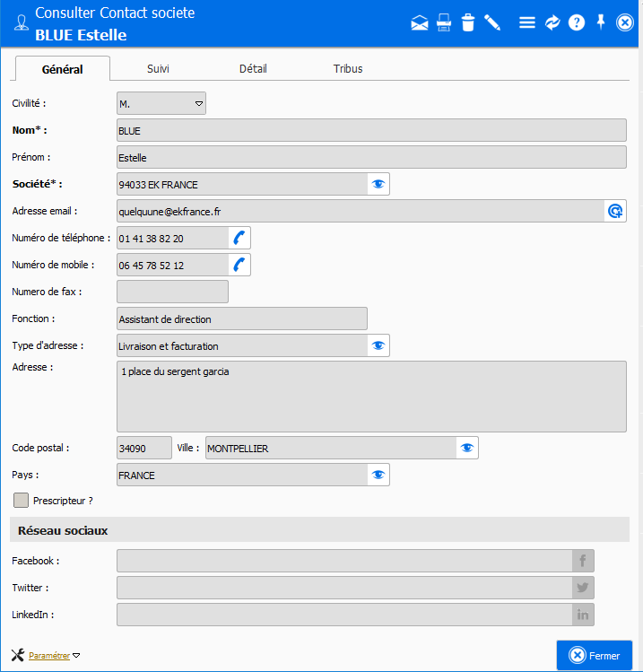Image resolution: width=643 pixels, height=672 pixels.
Task: Open help question mark icon
Action: 577,23
